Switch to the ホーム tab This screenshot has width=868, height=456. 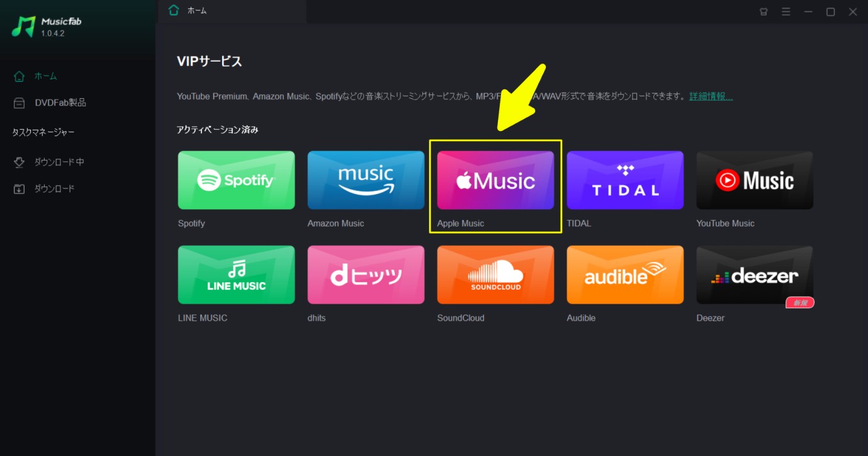[x=232, y=11]
